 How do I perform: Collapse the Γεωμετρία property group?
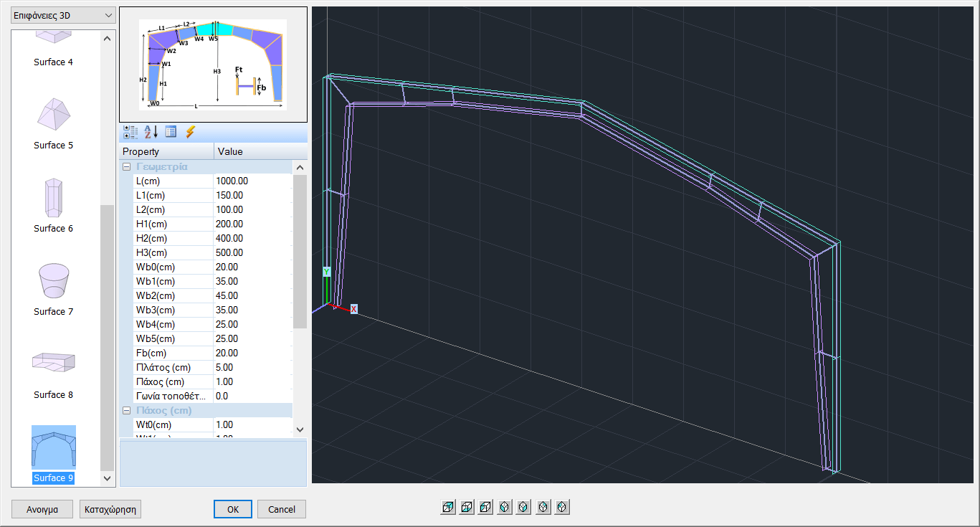tap(126, 166)
